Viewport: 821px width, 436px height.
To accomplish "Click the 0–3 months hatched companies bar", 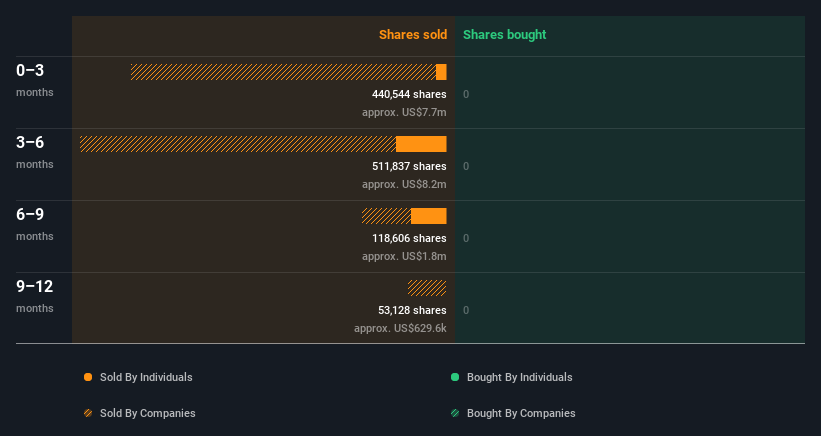I will [x=283, y=72].
